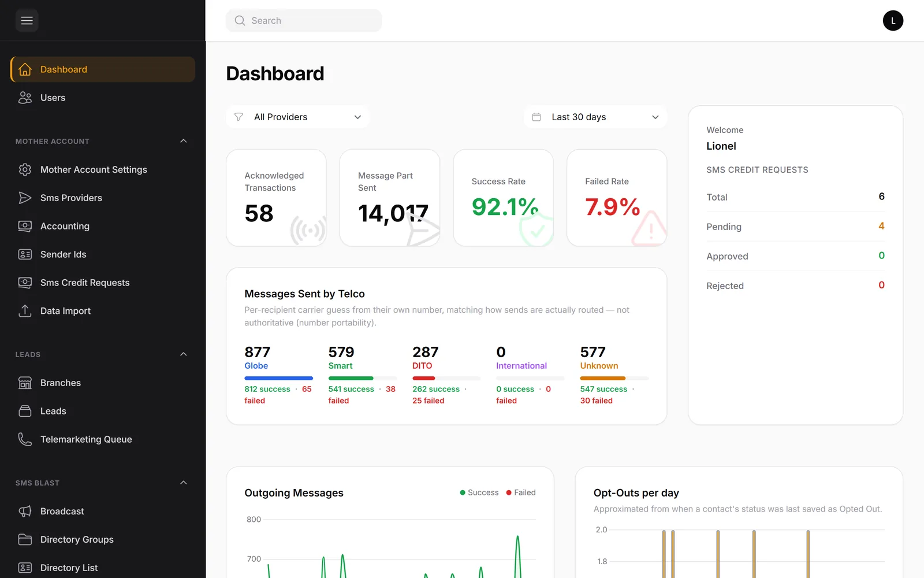Click the Accounting banknote icon

click(x=25, y=226)
